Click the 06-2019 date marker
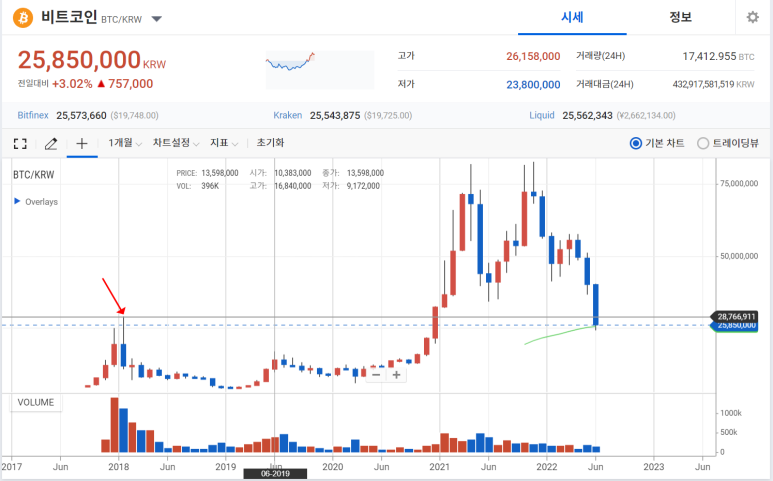 coord(275,474)
